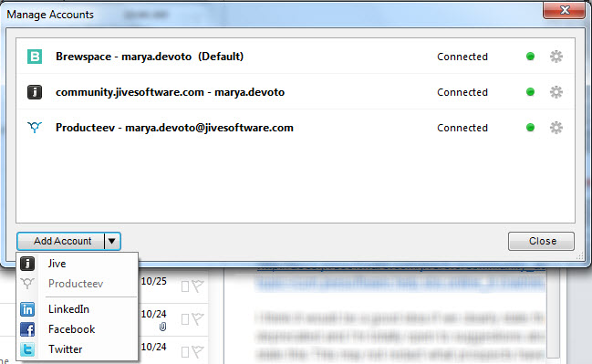The width and height of the screenshot is (592, 364).
Task: Select the community.jivesoftware.com - marya.devoto row
Action: point(296,92)
